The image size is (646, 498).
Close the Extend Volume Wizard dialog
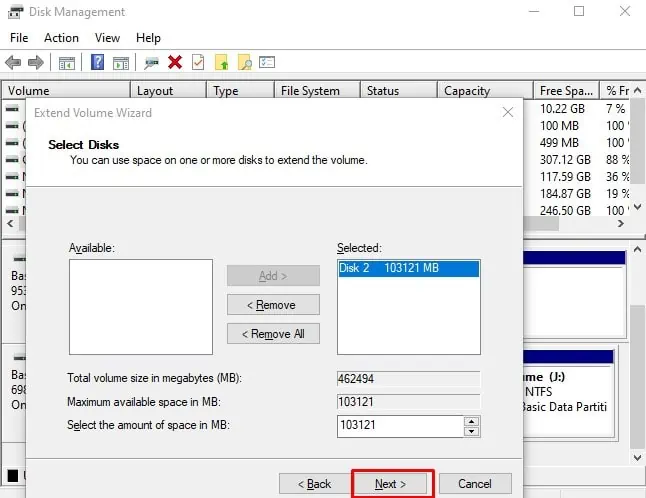(x=508, y=112)
